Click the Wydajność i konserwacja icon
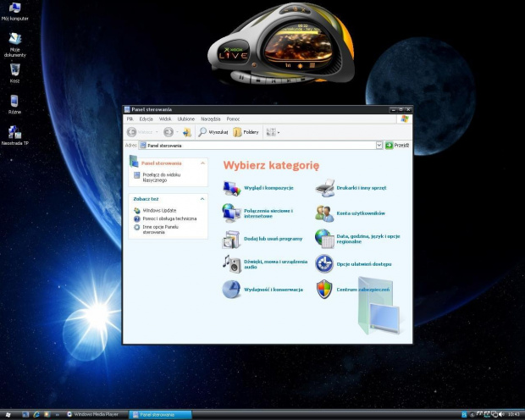Viewport: 525px width, 420px height. (231, 289)
